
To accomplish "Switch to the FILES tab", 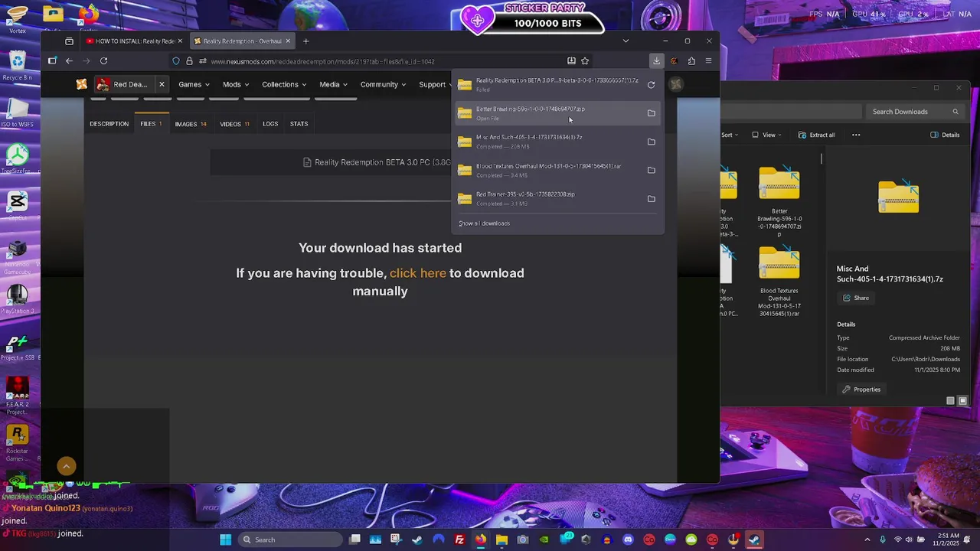I will pos(151,124).
